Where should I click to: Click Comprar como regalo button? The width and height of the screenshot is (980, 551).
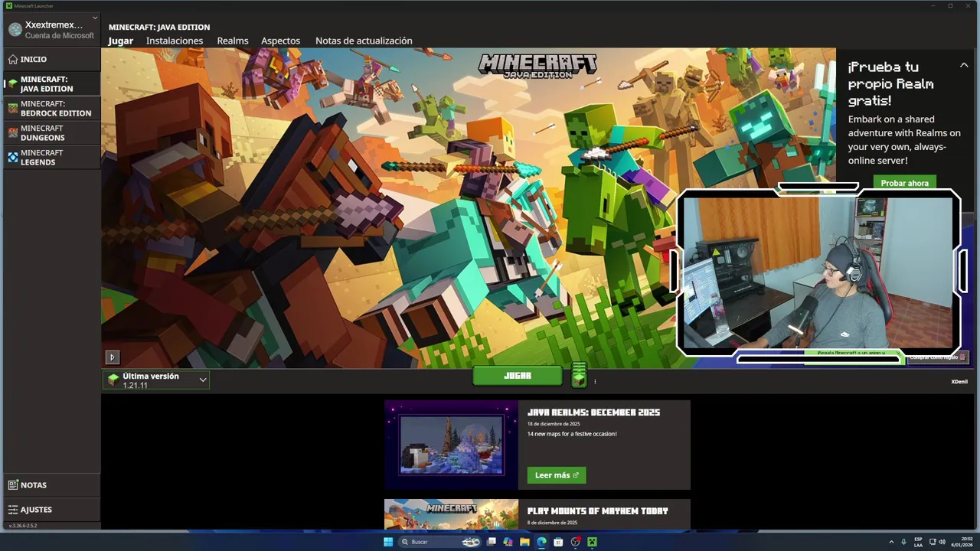(x=938, y=357)
